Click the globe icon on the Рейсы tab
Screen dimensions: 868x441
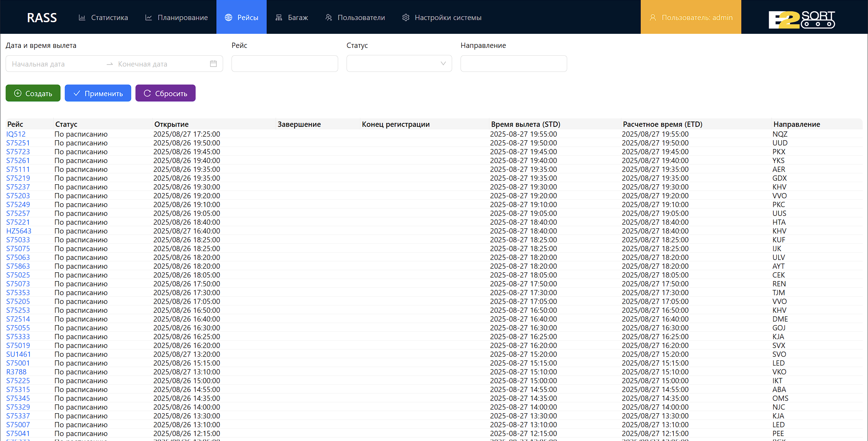coord(228,18)
